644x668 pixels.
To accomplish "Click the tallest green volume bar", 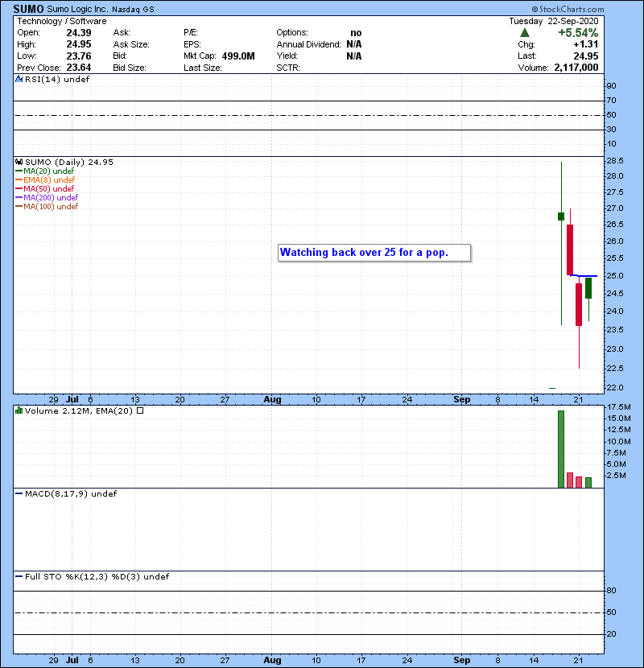I will tap(561, 448).
